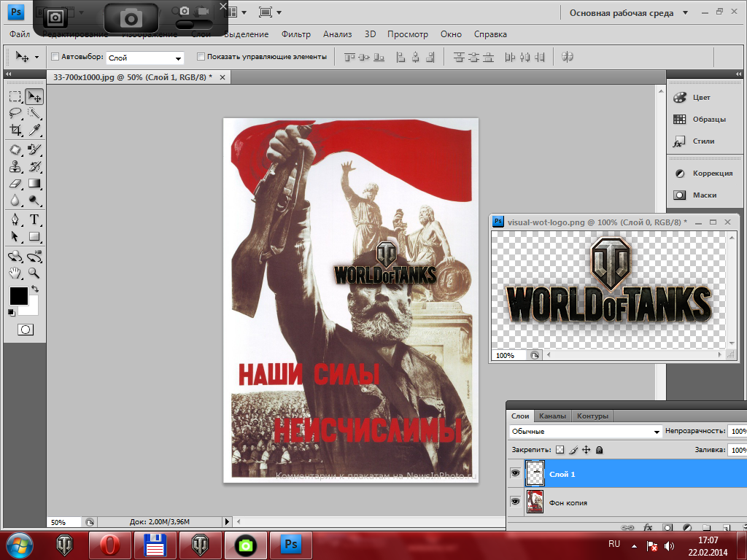This screenshot has width=747, height=560.
Task: Select the Eraser tool
Action: pyautogui.click(x=15, y=183)
